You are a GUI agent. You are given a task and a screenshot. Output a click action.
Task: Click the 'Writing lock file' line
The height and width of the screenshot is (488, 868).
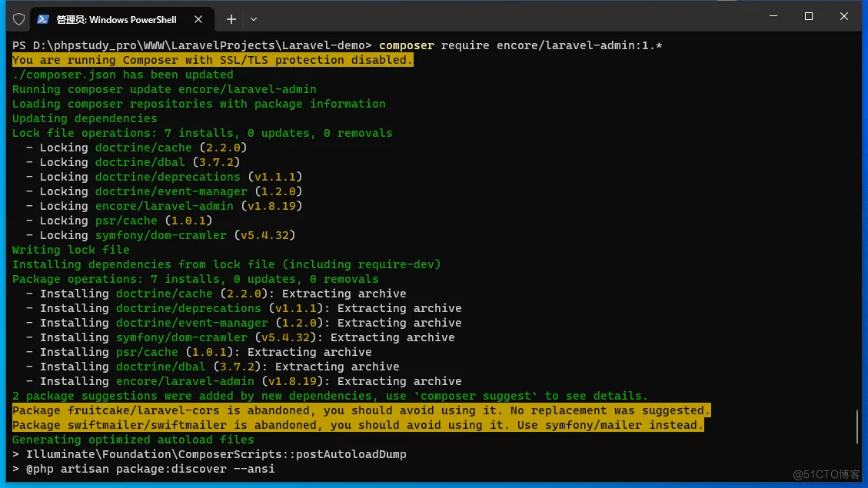pyautogui.click(x=71, y=250)
